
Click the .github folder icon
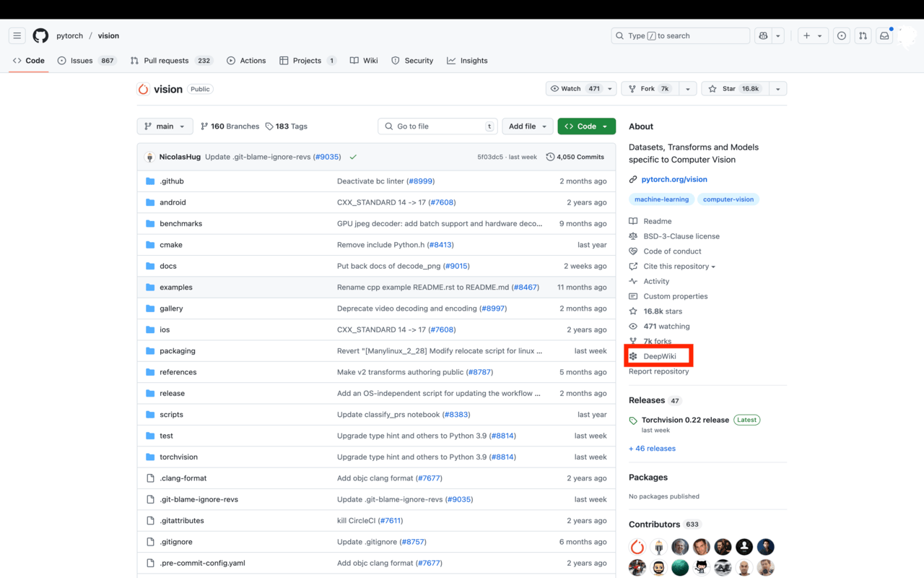pos(150,181)
